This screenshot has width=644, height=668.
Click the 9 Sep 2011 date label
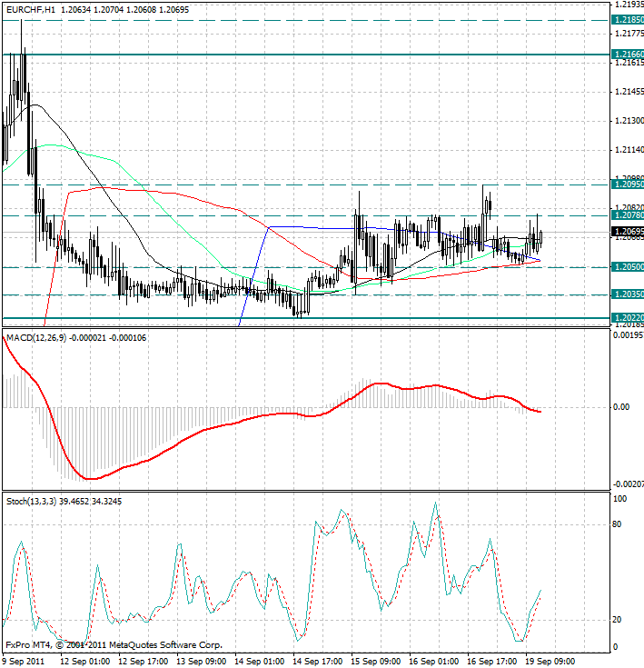coord(24,662)
